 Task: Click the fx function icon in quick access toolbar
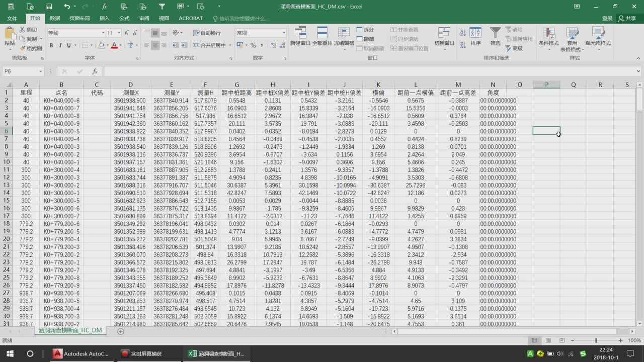104,7
